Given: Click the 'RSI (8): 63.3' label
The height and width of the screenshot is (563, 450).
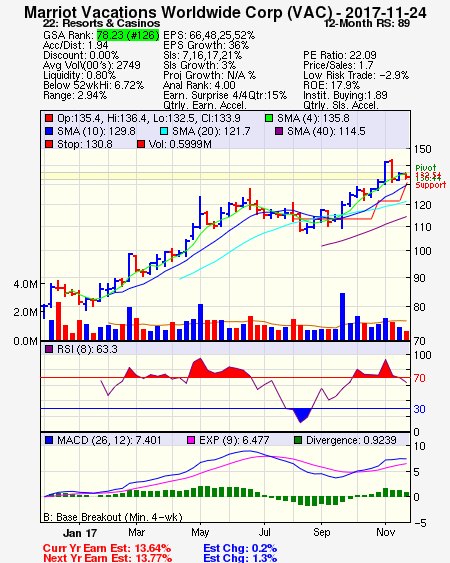Looking at the screenshot, I should [x=87, y=349].
